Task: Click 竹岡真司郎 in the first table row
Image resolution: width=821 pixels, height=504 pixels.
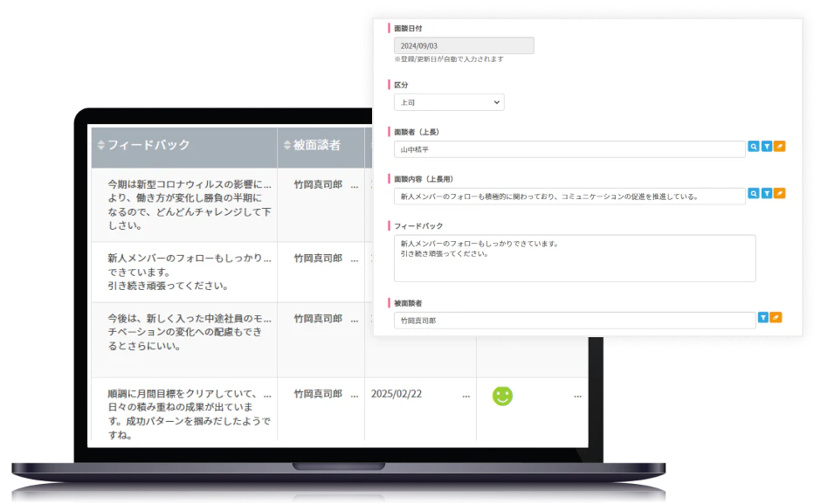Action: point(318,184)
